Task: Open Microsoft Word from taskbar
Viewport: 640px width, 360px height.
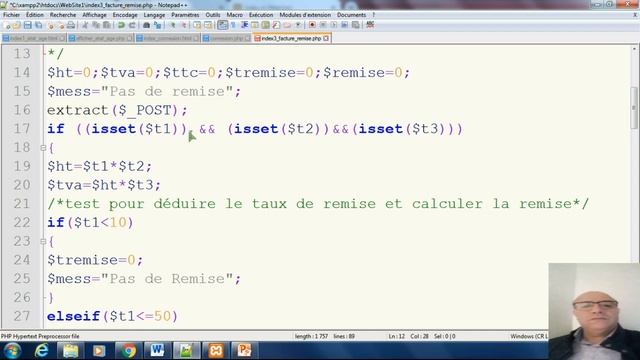Action: (x=157, y=351)
